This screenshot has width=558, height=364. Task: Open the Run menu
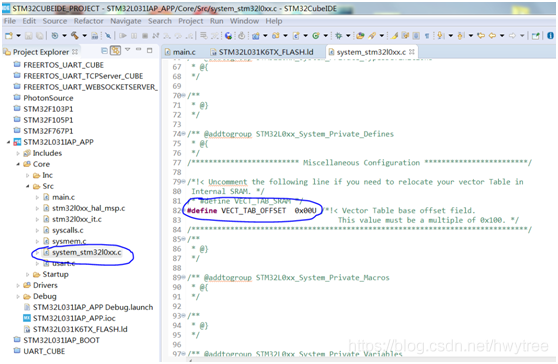point(216,21)
